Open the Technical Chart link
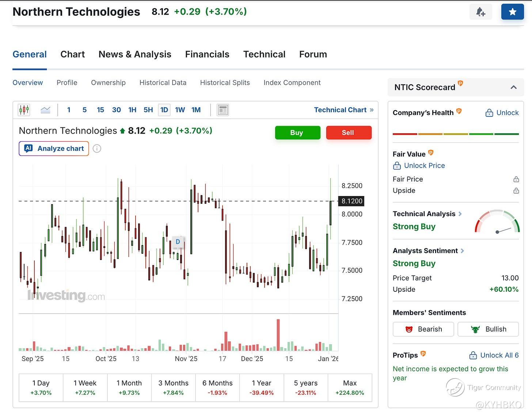 click(344, 110)
